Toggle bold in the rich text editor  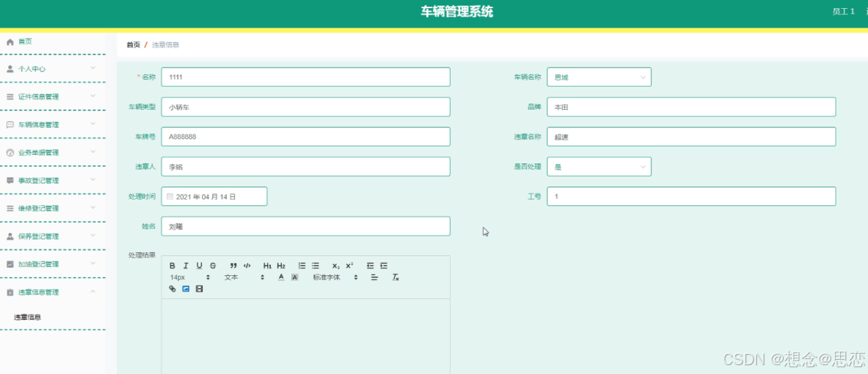(x=172, y=266)
